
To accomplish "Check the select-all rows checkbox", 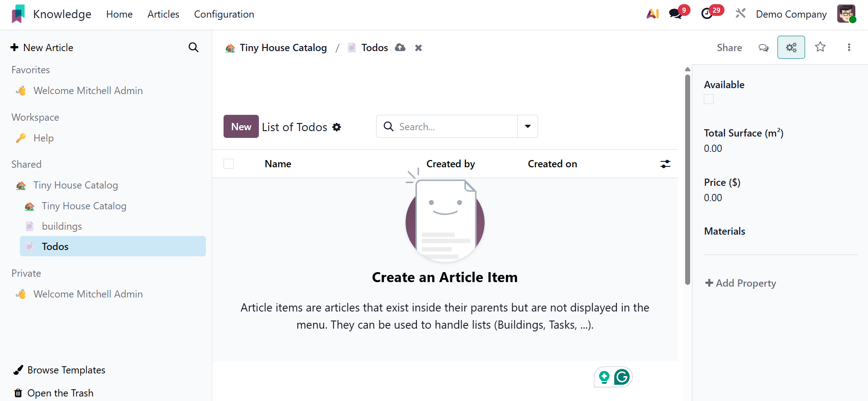I will pos(229,164).
